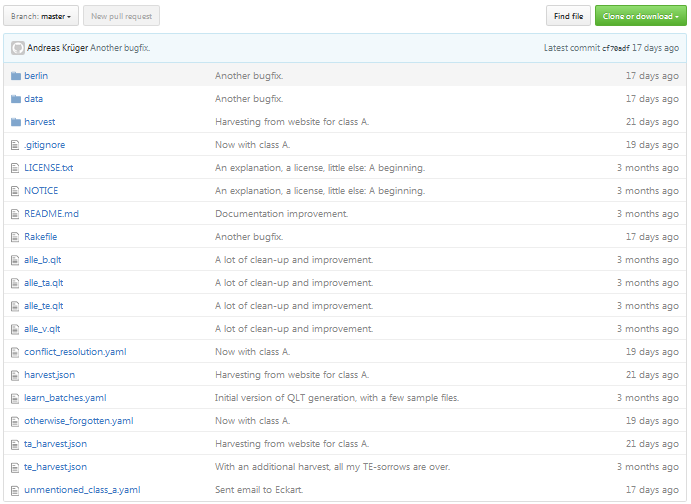Open the alle_v.qlt file

[x=42, y=329]
